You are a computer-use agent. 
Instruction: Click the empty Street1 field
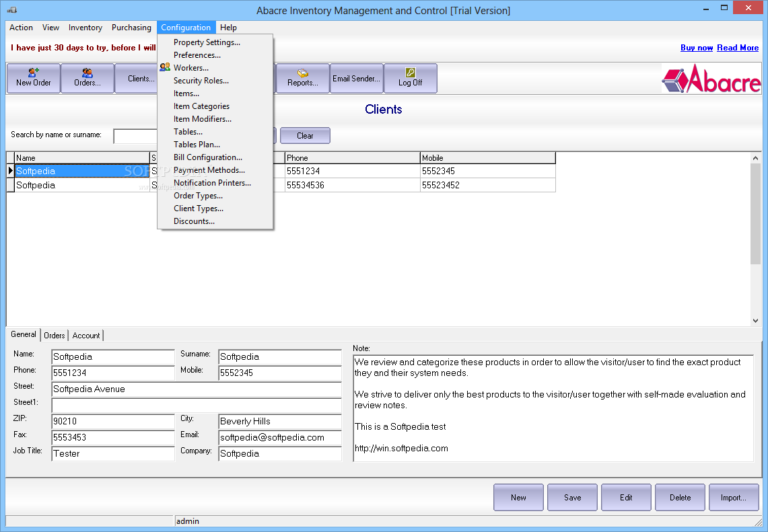pyautogui.click(x=197, y=406)
